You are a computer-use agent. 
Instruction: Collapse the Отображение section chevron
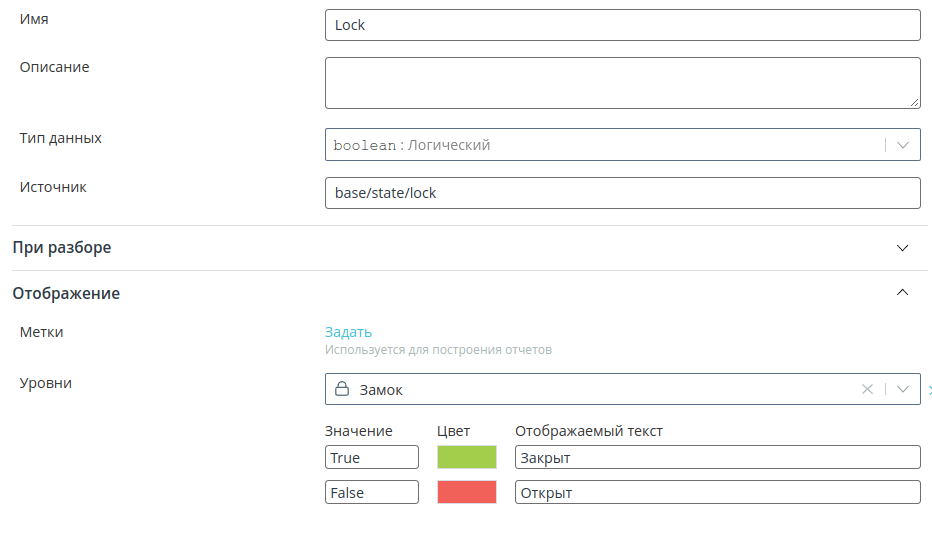tap(902, 292)
